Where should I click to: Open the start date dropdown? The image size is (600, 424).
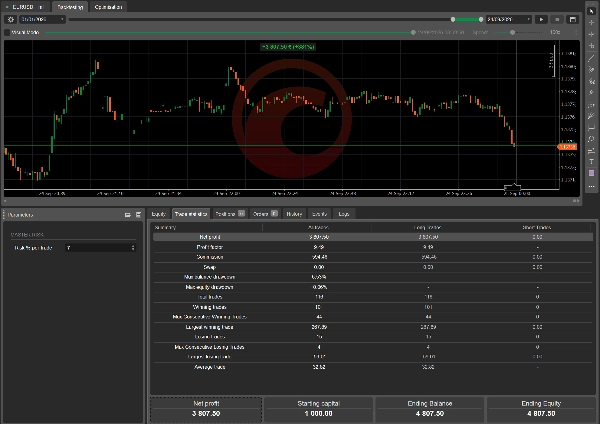[42, 19]
